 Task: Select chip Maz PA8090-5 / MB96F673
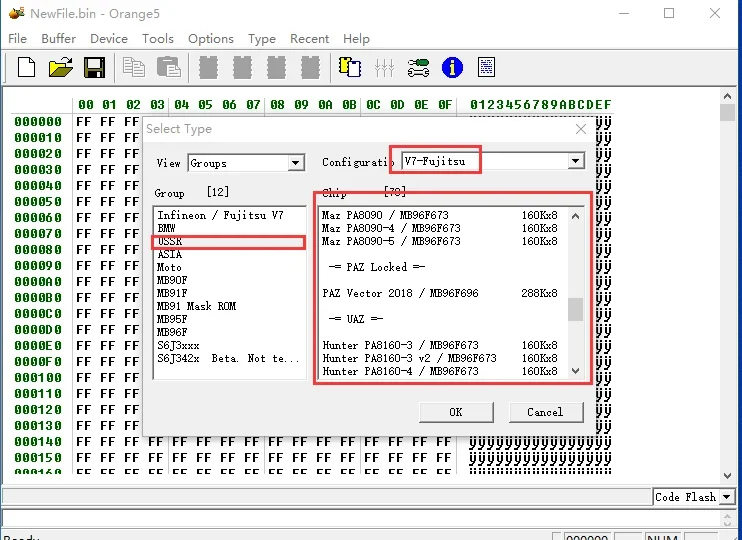(443, 241)
